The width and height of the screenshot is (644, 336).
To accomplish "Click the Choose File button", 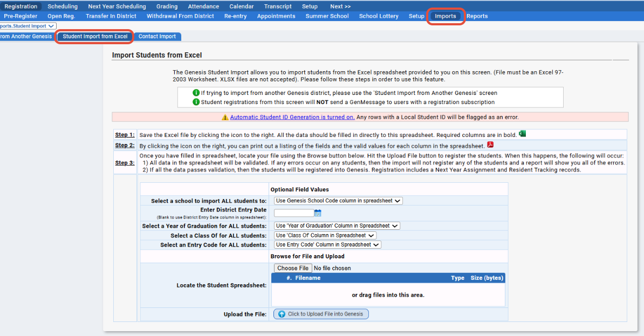I will 293,268.
